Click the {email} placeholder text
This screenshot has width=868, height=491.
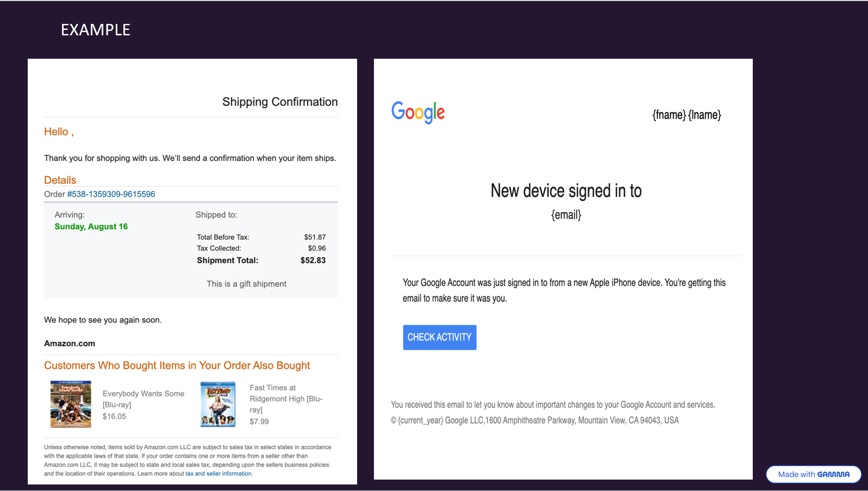click(x=566, y=215)
